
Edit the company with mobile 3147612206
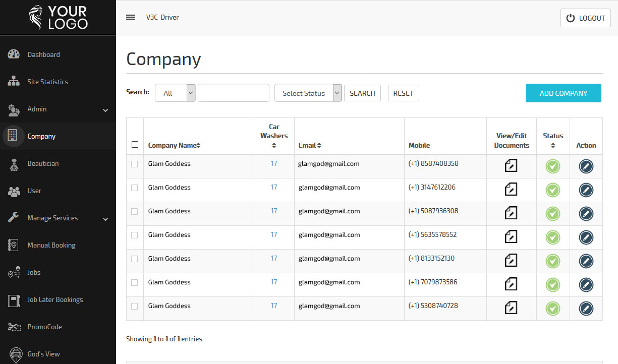(x=586, y=190)
